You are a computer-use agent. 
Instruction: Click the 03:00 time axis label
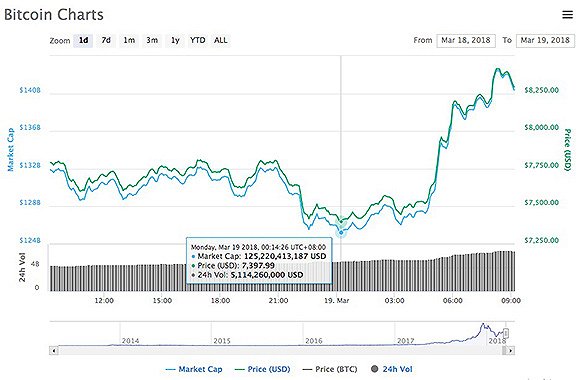(x=394, y=300)
